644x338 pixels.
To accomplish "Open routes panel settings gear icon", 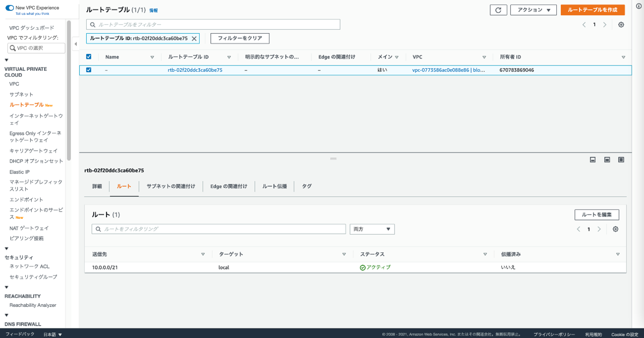I will pyautogui.click(x=615, y=229).
